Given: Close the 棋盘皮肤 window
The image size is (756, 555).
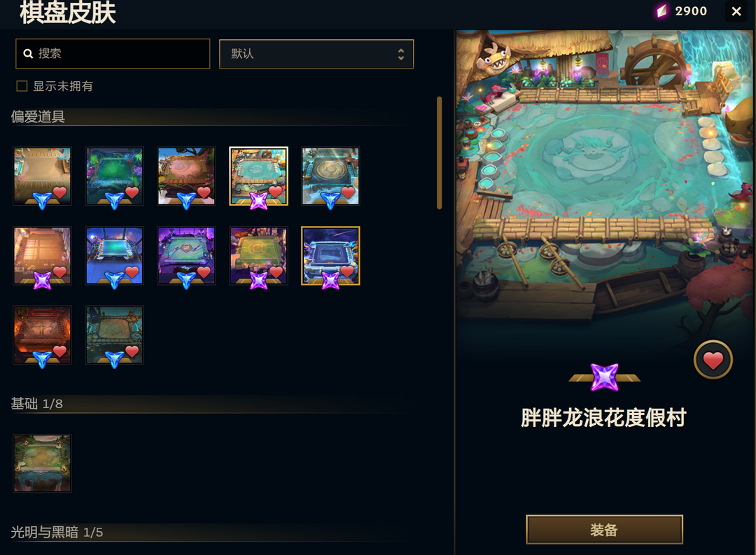Looking at the screenshot, I should 736,11.
